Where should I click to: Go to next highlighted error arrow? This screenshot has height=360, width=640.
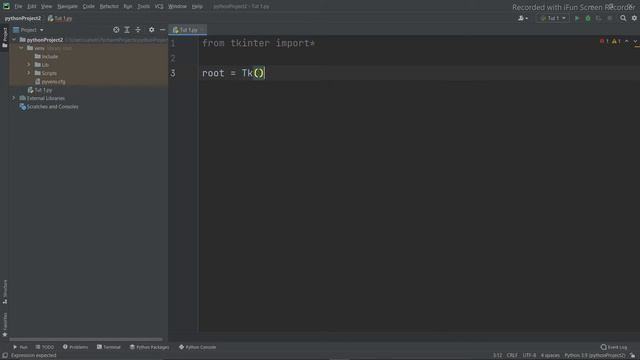(636, 41)
